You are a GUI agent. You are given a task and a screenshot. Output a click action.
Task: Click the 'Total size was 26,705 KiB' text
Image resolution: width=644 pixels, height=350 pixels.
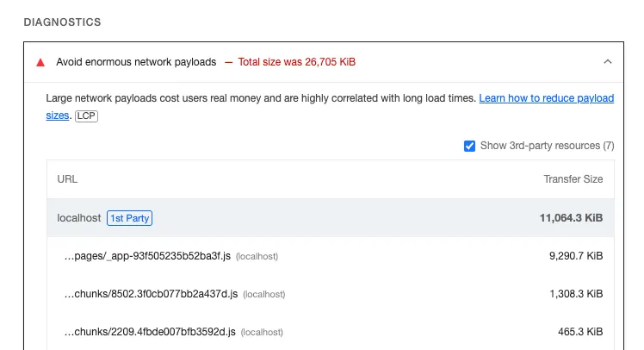click(297, 62)
